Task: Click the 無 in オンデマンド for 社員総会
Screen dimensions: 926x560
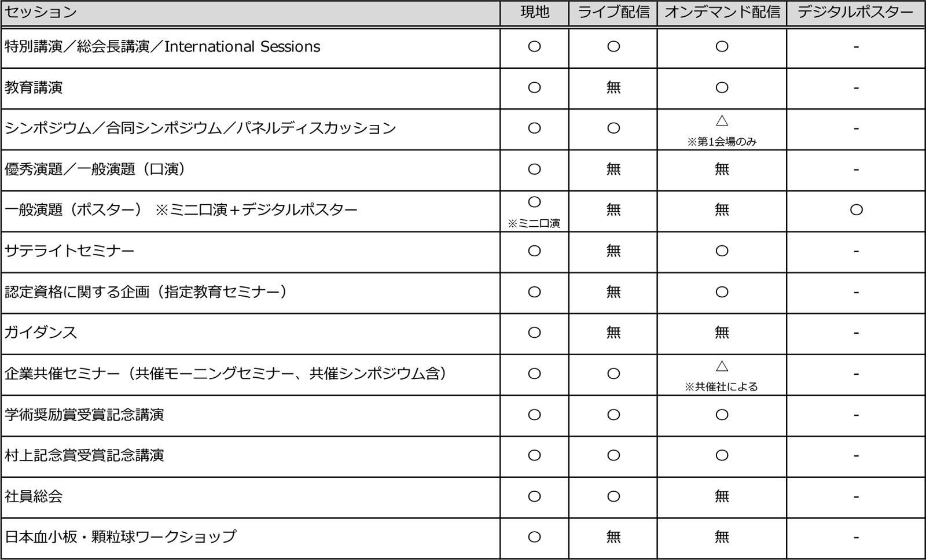Action: pos(722,496)
